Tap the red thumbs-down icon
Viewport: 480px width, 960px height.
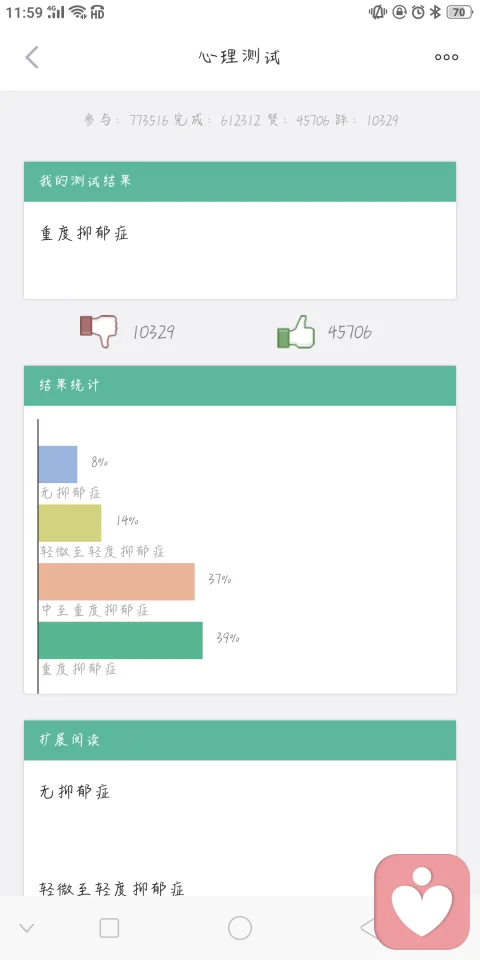[98, 331]
